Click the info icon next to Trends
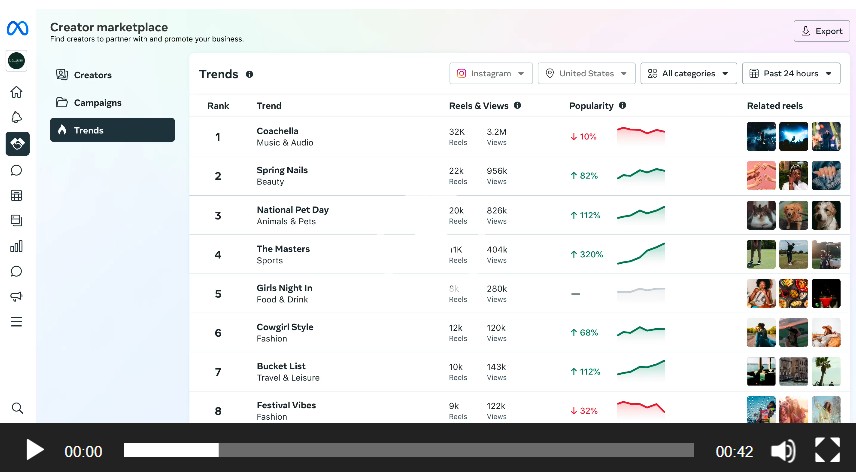Viewport: 856px width, 472px height. [x=249, y=74]
